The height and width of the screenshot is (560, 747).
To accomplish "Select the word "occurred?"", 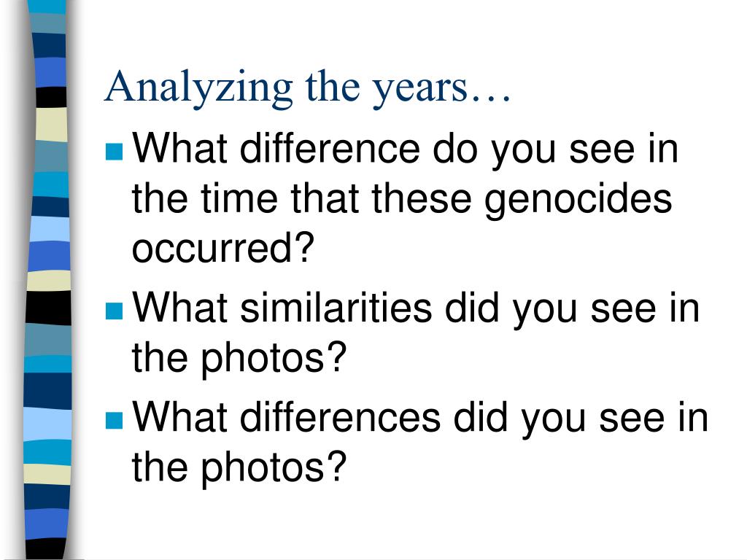I will (223, 247).
